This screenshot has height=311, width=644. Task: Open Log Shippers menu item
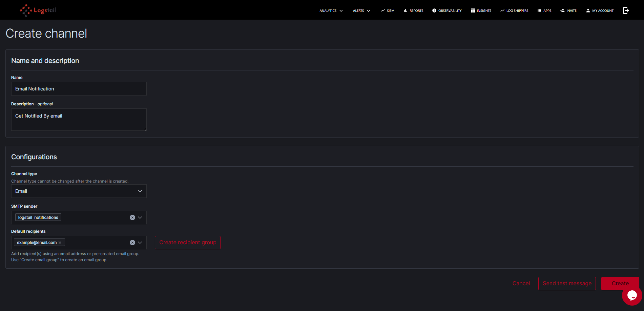point(514,11)
